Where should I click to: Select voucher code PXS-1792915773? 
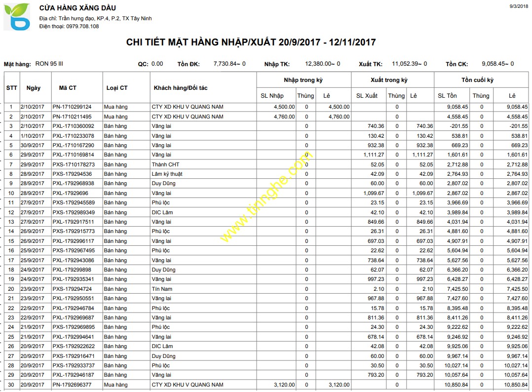tap(74, 232)
